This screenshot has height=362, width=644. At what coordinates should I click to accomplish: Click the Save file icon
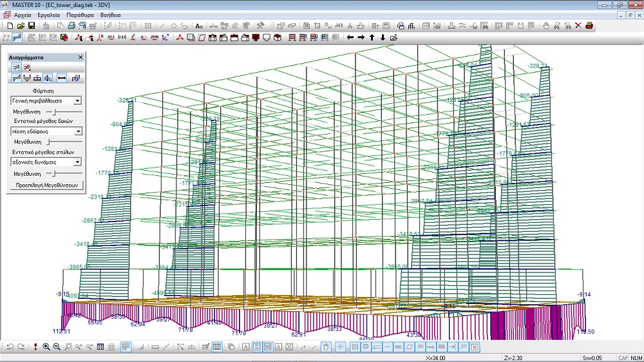coord(31,26)
